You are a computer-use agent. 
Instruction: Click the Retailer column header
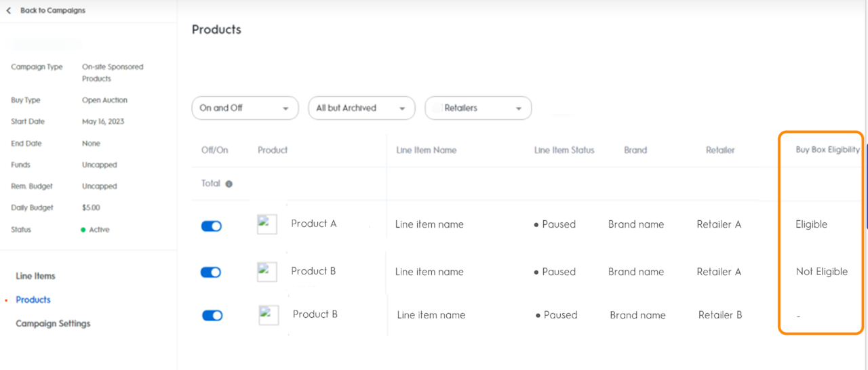click(x=719, y=150)
